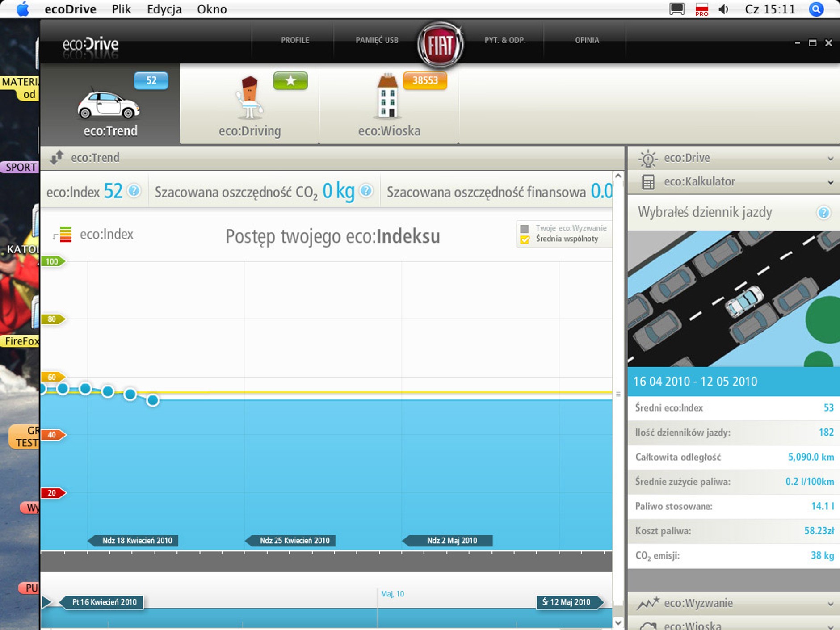Open PAMIĘĆ USB in top navigation
Image resolution: width=840 pixels, height=630 pixels.
(377, 40)
